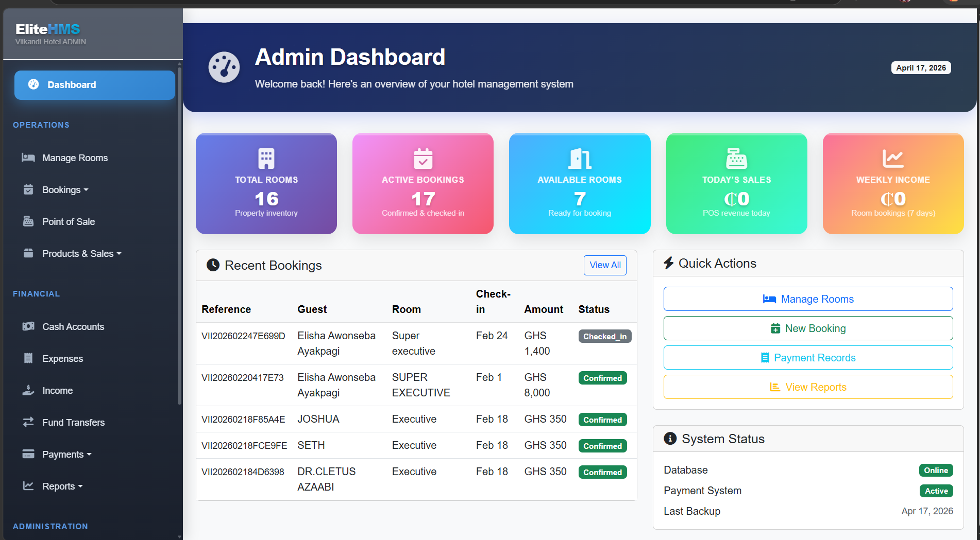This screenshot has height=540, width=980.
Task: Select the Expenses receipt icon
Action: (28, 358)
